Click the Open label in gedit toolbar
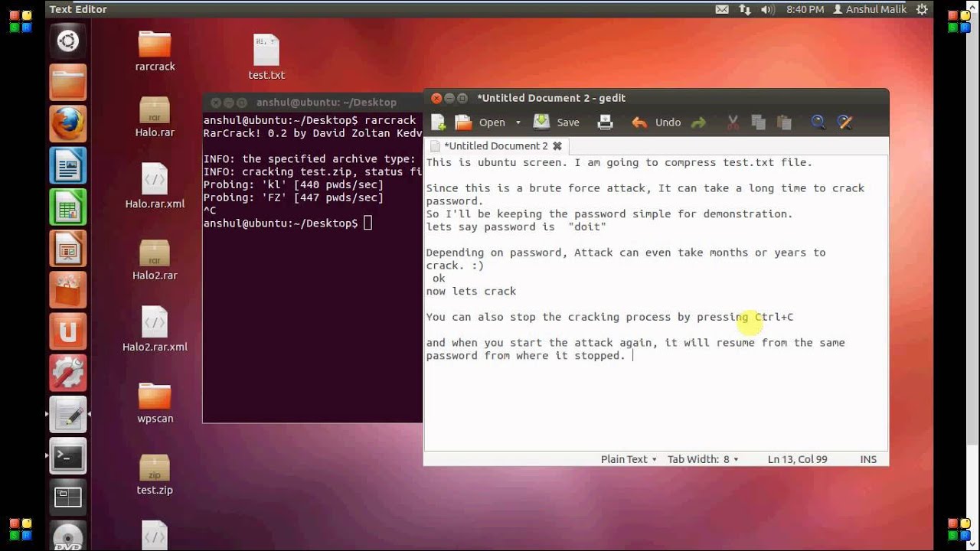 [492, 122]
